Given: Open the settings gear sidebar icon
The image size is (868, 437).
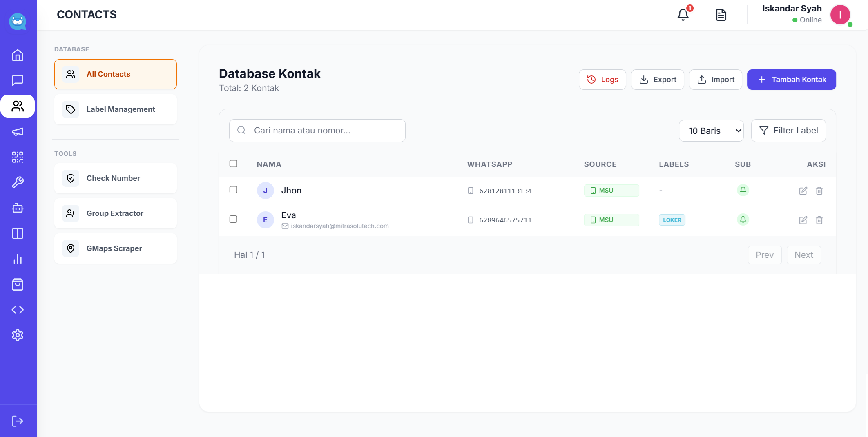Looking at the screenshot, I should click(18, 335).
